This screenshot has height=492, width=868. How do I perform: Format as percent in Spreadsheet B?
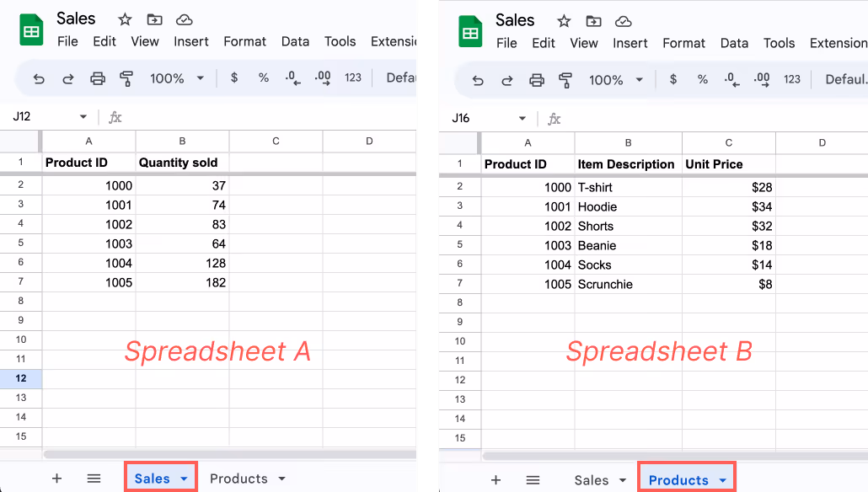pos(703,80)
